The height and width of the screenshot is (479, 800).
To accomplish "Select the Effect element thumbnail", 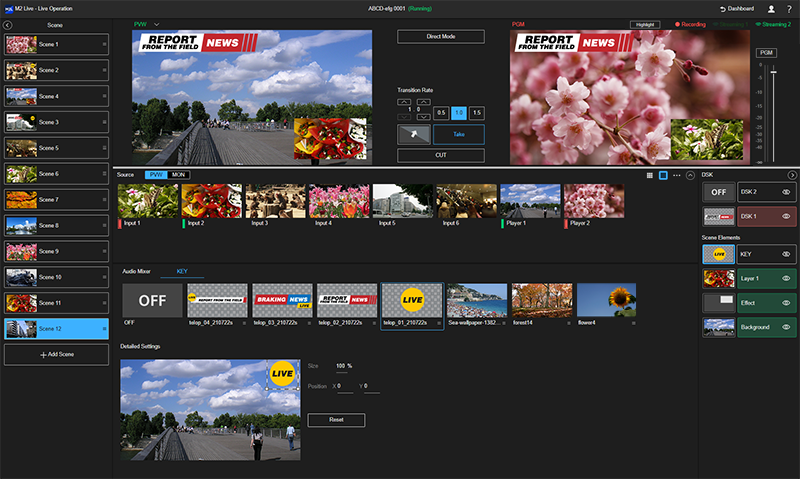I will tap(718, 303).
